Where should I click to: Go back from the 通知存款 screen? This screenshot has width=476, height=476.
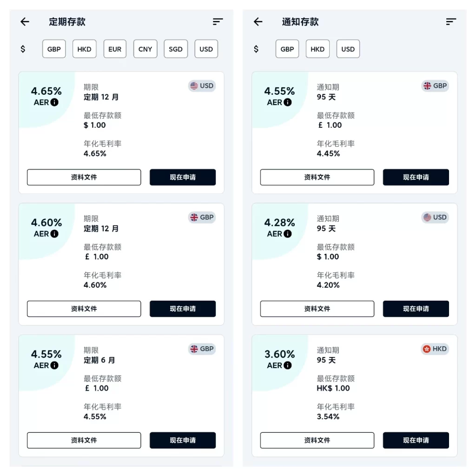tap(258, 22)
